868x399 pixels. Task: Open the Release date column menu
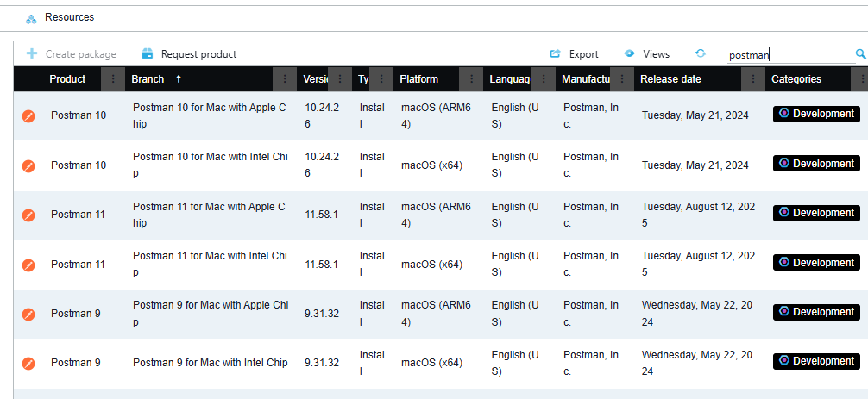pyautogui.click(x=752, y=79)
